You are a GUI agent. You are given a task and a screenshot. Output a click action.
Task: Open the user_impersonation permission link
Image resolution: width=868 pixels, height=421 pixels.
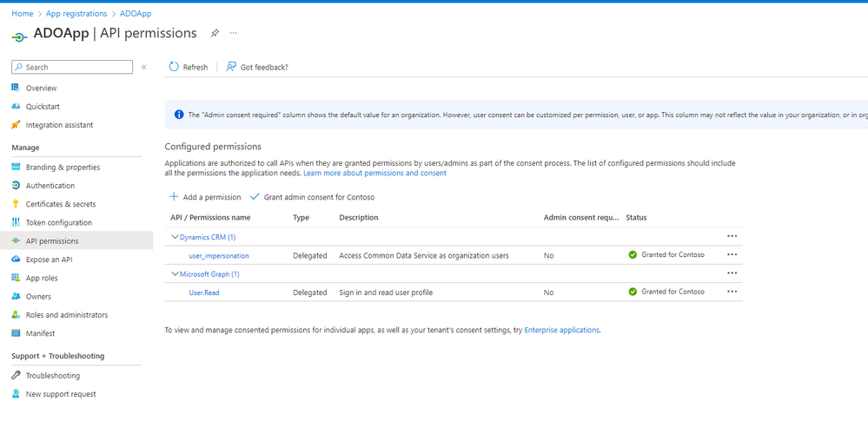click(x=219, y=255)
